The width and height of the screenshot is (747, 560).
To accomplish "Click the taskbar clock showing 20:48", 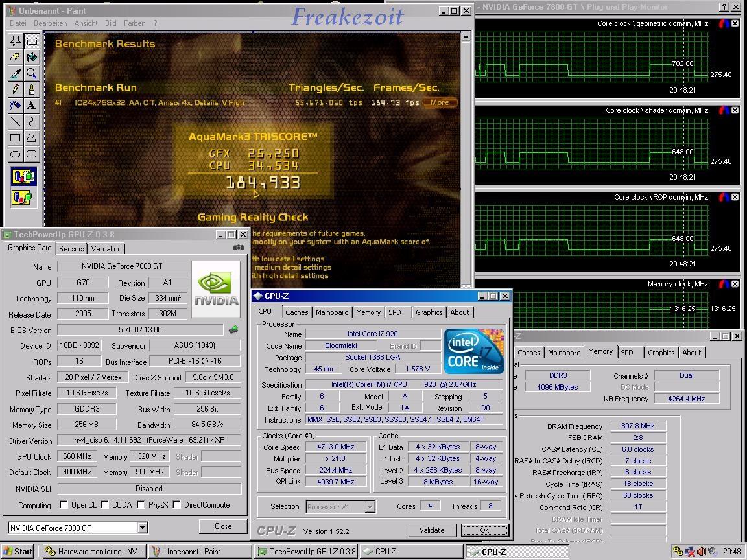I will [x=732, y=552].
